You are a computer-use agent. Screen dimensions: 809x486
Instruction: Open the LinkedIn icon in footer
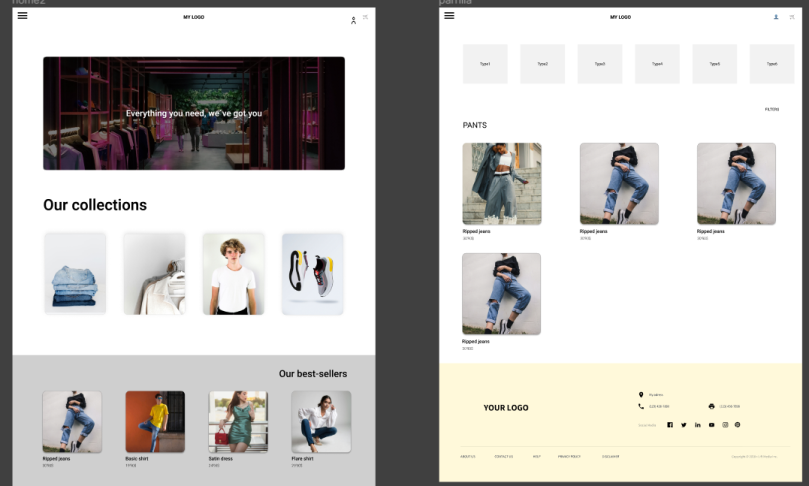click(x=698, y=425)
